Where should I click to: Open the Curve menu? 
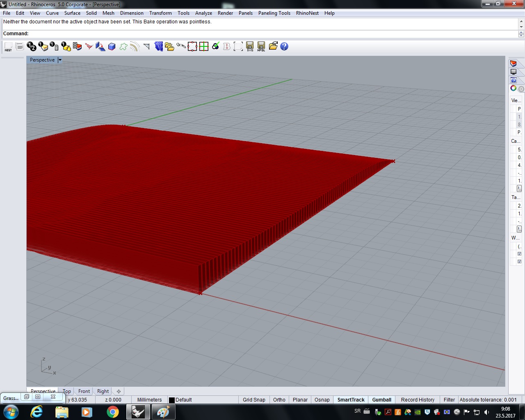52,13
